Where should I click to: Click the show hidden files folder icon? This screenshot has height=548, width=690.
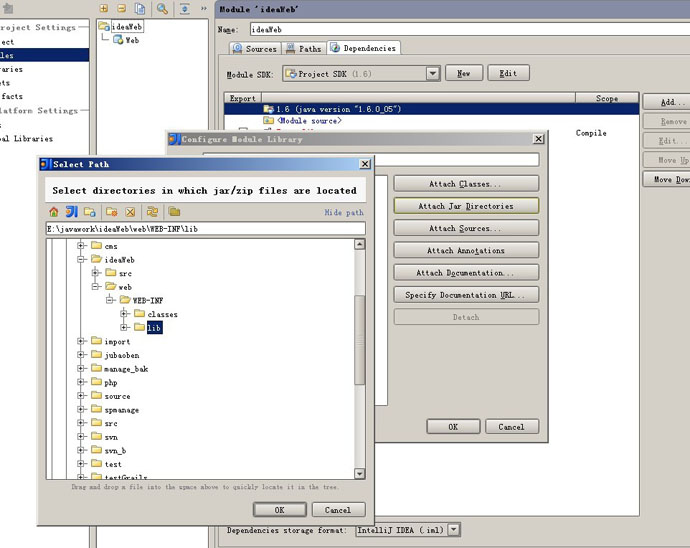(x=174, y=212)
